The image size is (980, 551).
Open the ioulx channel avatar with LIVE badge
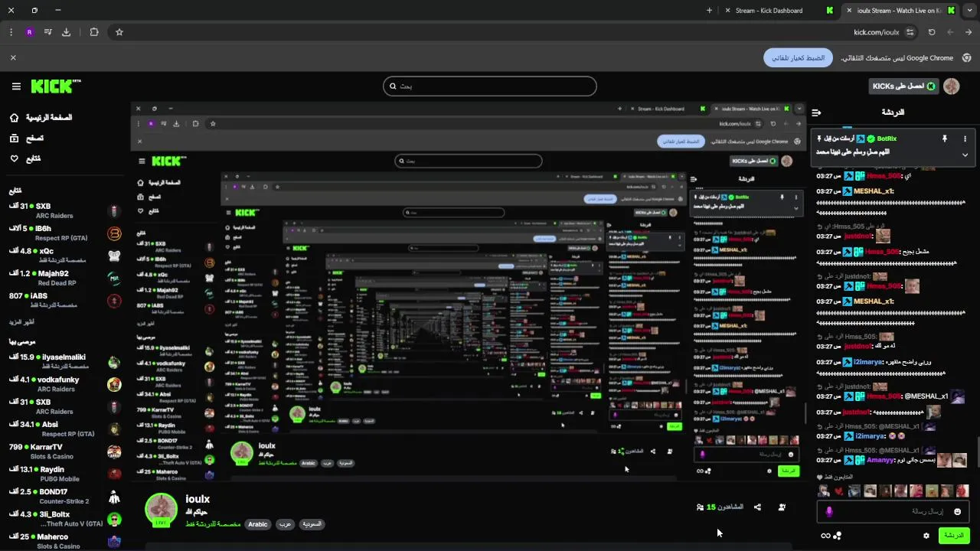(162, 510)
